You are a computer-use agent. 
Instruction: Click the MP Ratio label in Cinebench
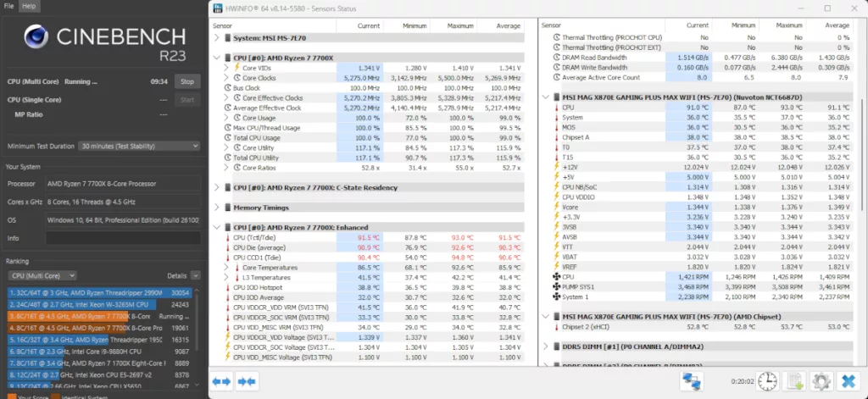[x=29, y=114]
